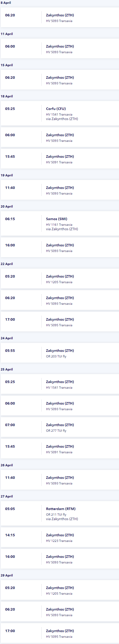The image size is (119, 644).
Task: Open the 29 April 17:00 flight HV 5095
Action: coord(60,633)
